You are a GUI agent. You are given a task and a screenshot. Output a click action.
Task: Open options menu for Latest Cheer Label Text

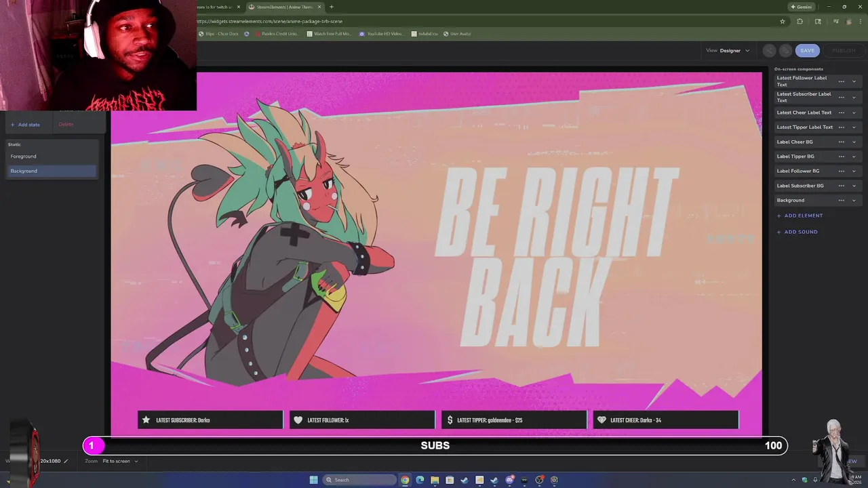(x=841, y=113)
